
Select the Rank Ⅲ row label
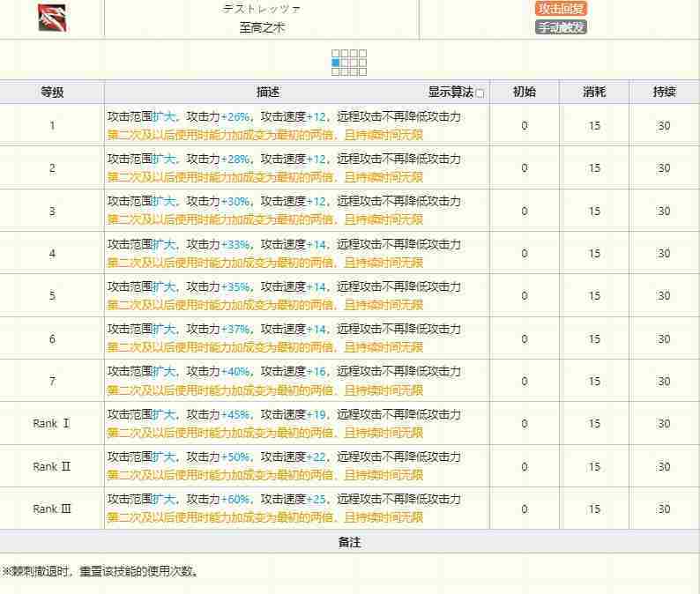click(x=52, y=509)
